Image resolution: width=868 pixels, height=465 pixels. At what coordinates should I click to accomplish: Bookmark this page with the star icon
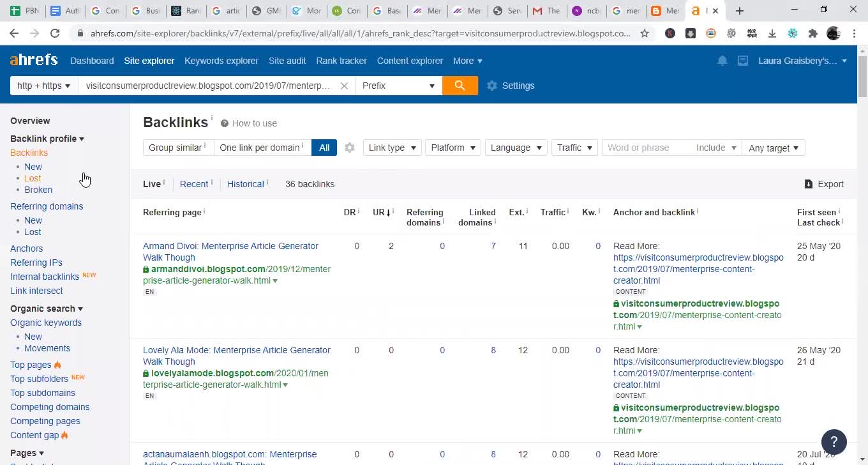click(645, 33)
